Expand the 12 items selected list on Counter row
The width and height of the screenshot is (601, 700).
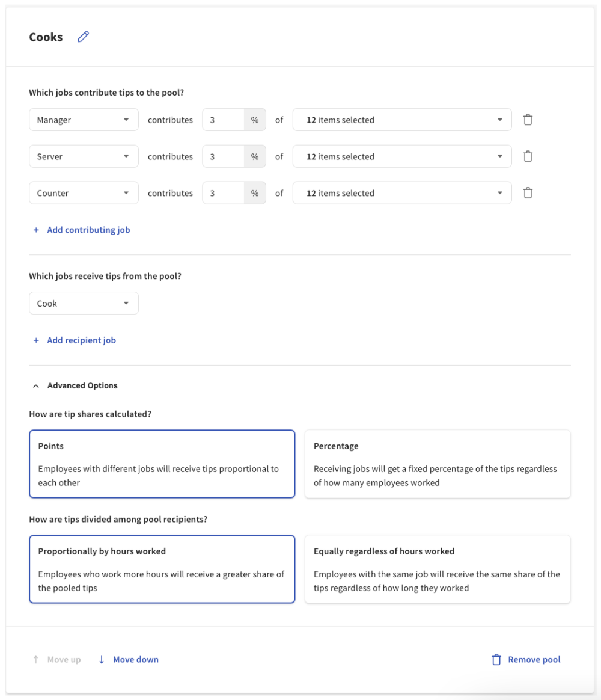point(401,192)
